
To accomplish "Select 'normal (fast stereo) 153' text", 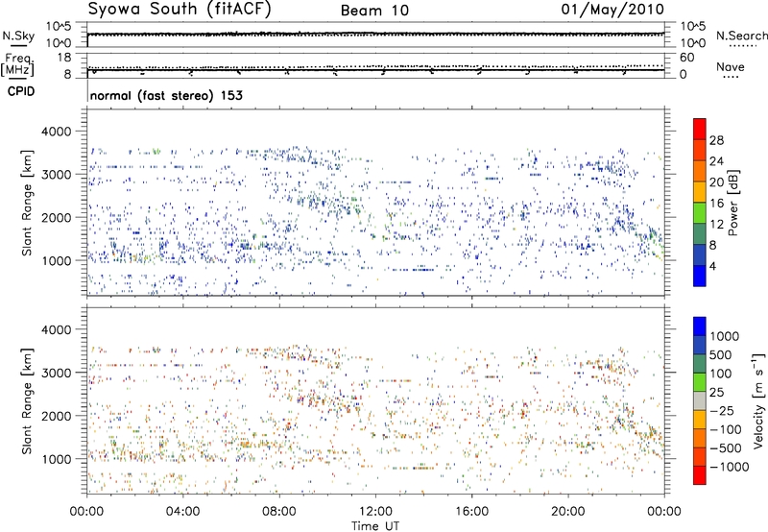I will 166,95.
